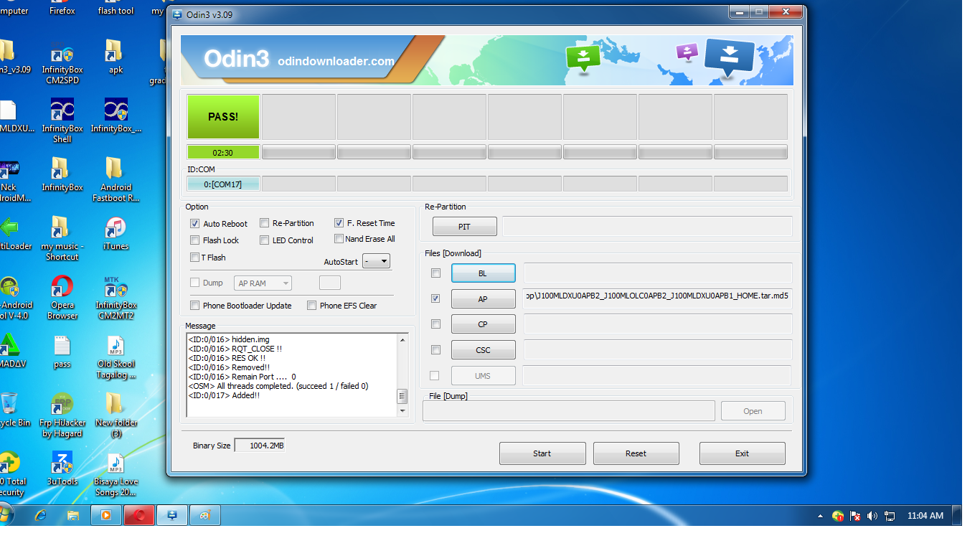Click the green PASS! status box
The image size is (980, 551).
point(223,117)
